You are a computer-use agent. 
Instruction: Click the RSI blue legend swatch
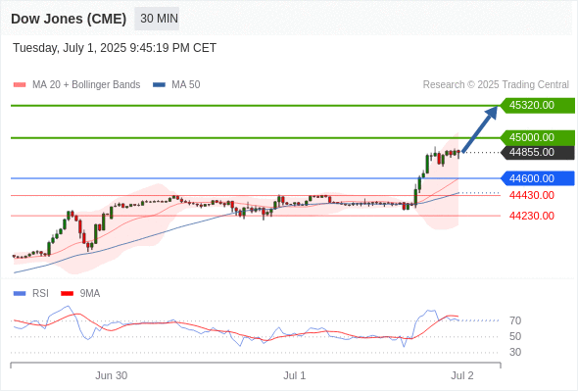click(20, 294)
